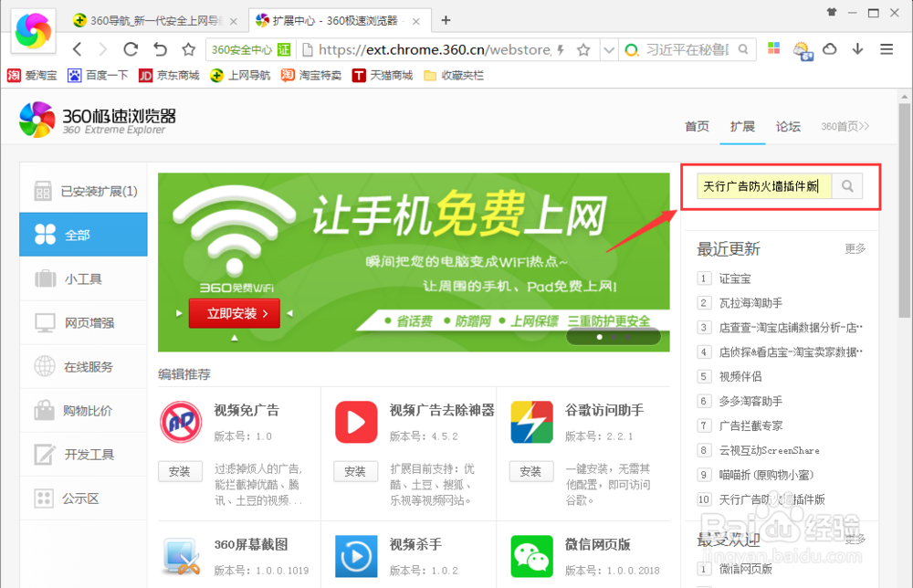Screen dimensions: 913x588
Task: Select the 扩展 navigation tab
Action: point(742,126)
